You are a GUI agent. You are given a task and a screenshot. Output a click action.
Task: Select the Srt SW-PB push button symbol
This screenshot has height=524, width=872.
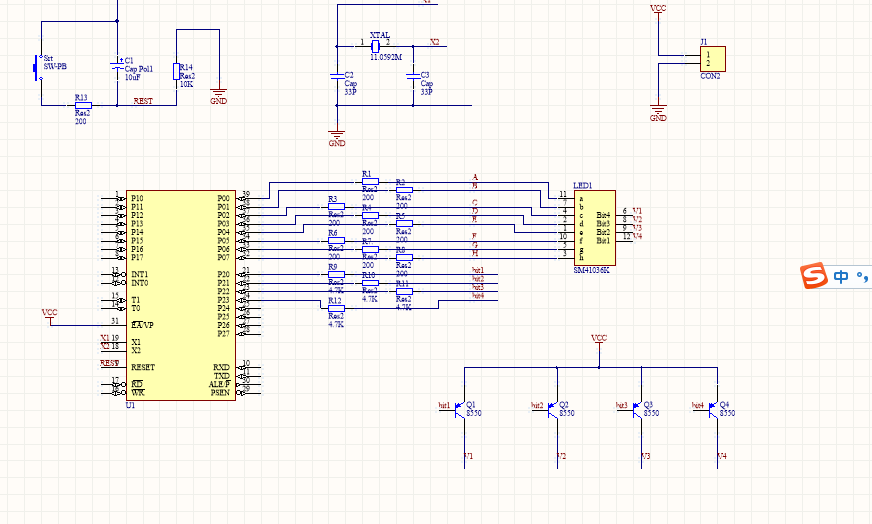click(38, 67)
